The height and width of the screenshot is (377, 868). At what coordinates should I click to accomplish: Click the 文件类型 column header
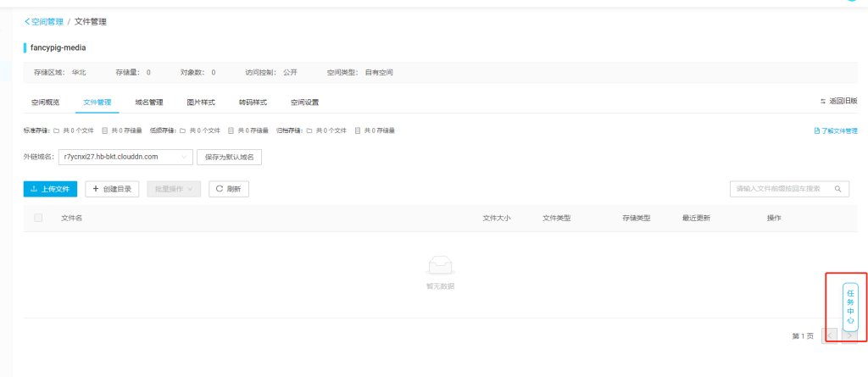click(556, 218)
